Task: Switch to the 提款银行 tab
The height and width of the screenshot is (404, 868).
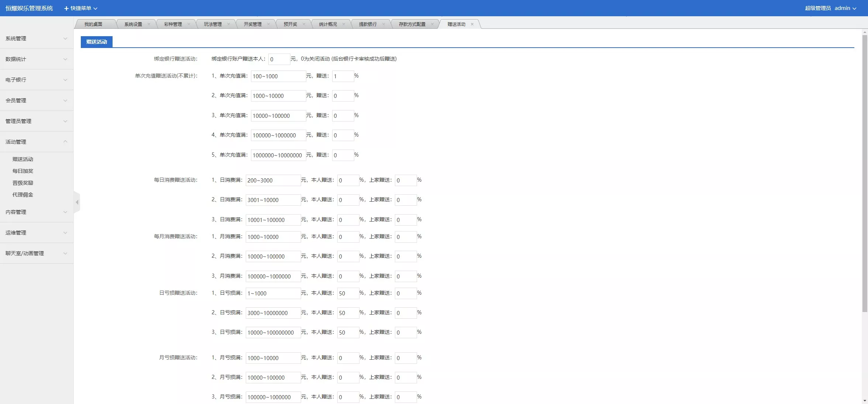Action: [368, 24]
